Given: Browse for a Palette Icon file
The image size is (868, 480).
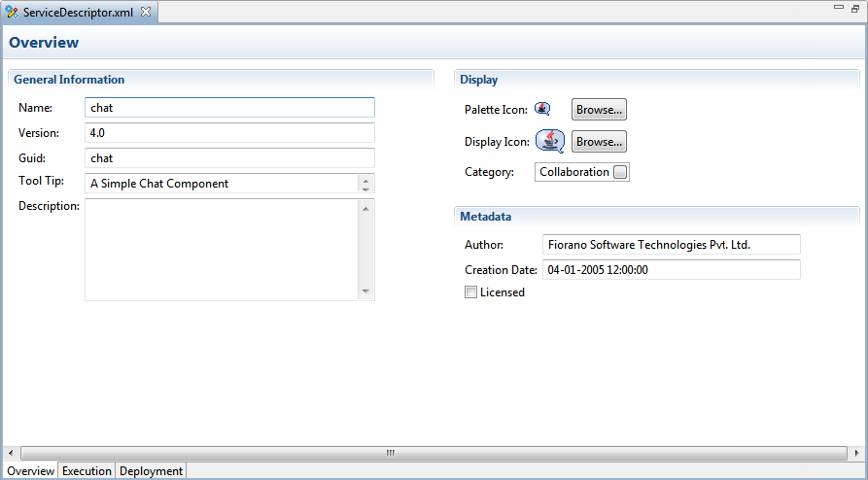Looking at the screenshot, I should pos(599,110).
